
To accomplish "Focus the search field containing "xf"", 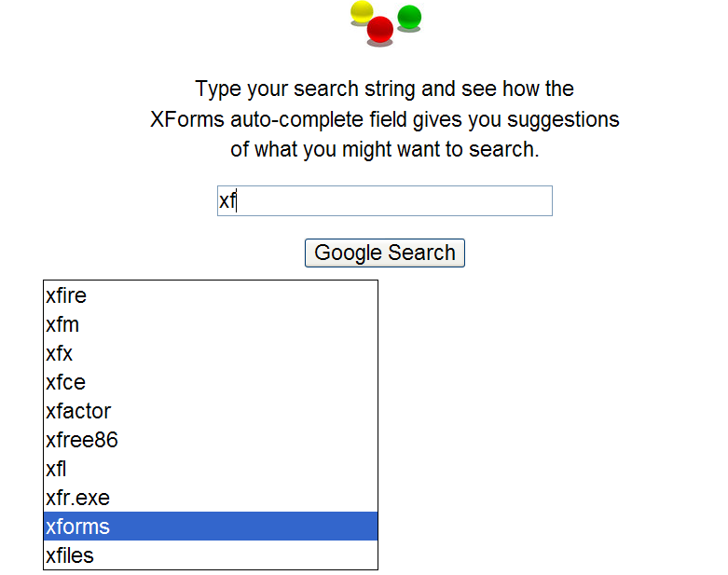I will pyautogui.click(x=384, y=200).
